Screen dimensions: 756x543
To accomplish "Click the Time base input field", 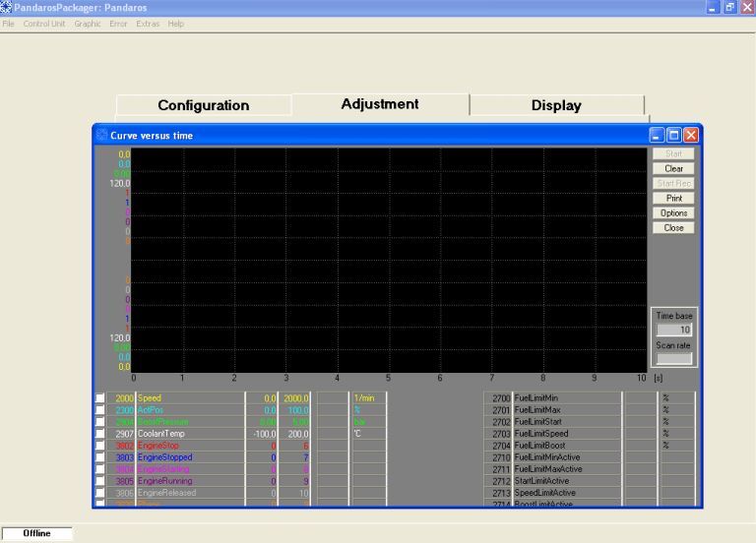I will 674,330.
